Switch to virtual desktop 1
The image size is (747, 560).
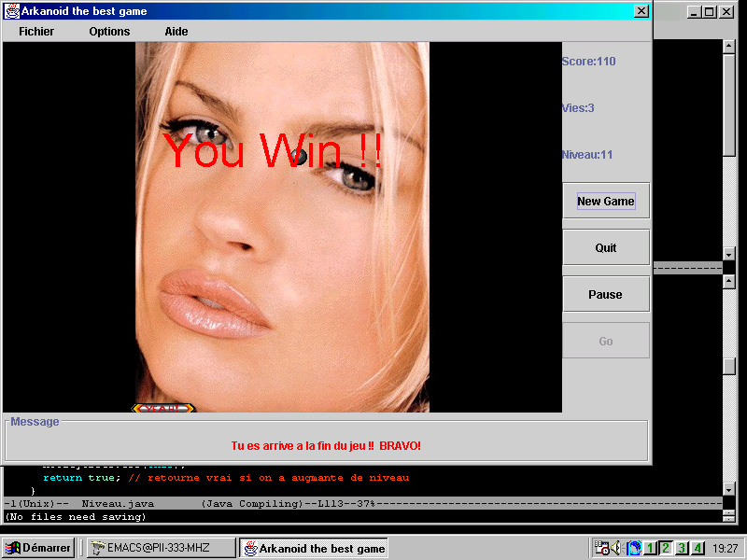coord(650,548)
